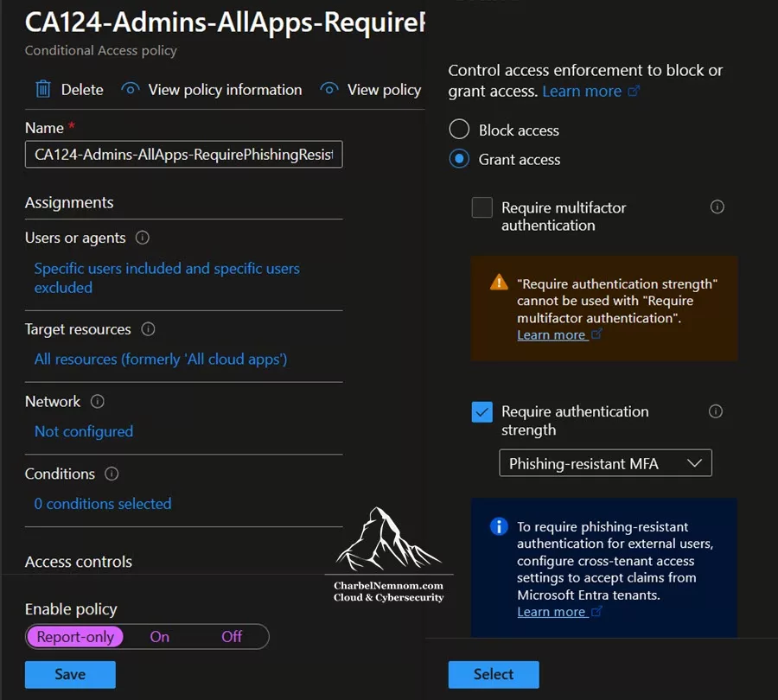Click the Conditional Access policy subtitle
The height and width of the screenshot is (700, 778).
point(101,51)
